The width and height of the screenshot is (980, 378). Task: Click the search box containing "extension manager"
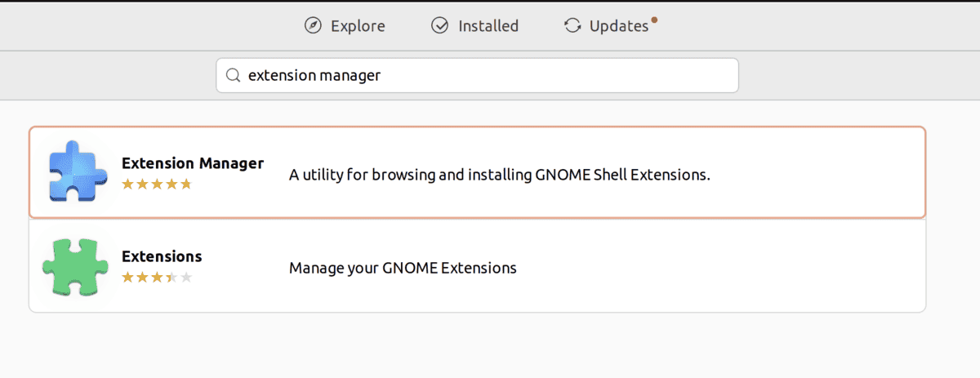(478, 75)
